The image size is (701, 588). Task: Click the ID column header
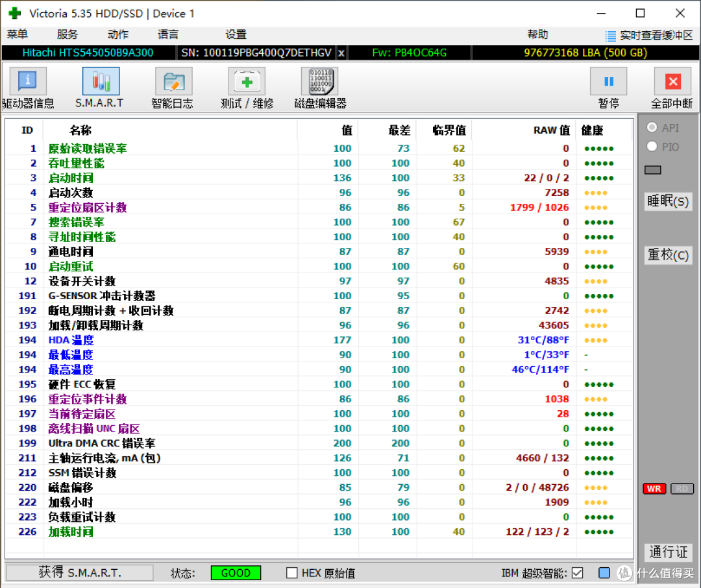click(x=27, y=130)
